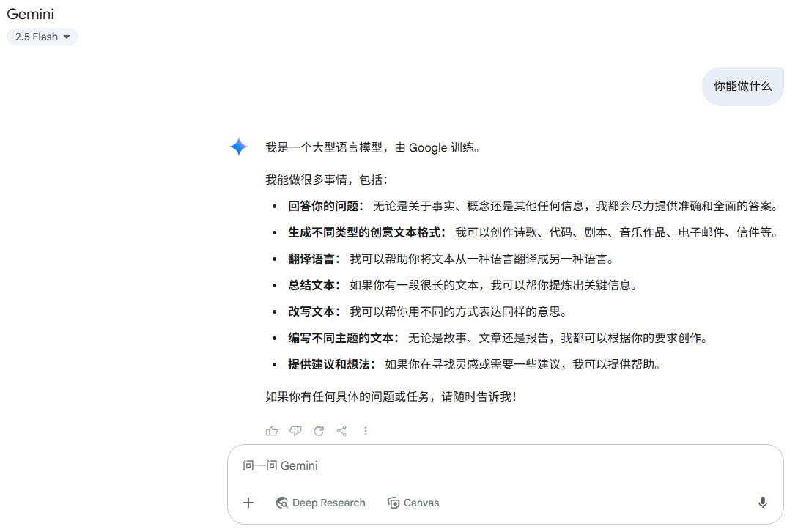Open the 2.5 Flash model selector dropdown
Image resolution: width=798 pixels, height=532 pixels.
tap(43, 37)
